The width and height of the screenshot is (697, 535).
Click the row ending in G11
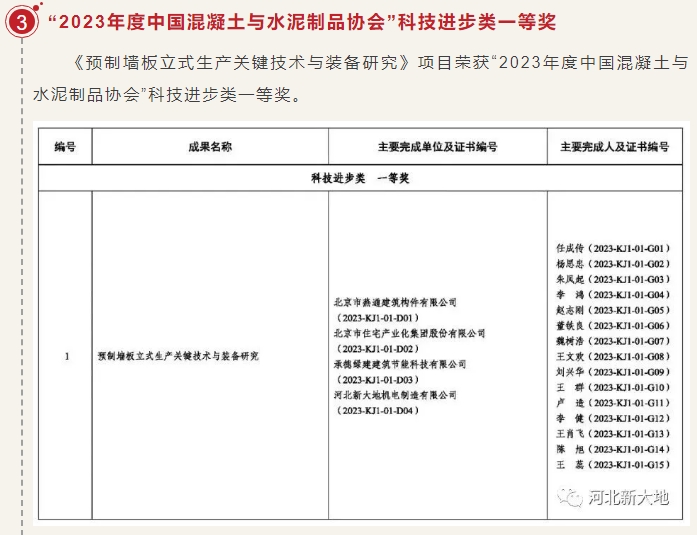pyautogui.click(x=613, y=403)
